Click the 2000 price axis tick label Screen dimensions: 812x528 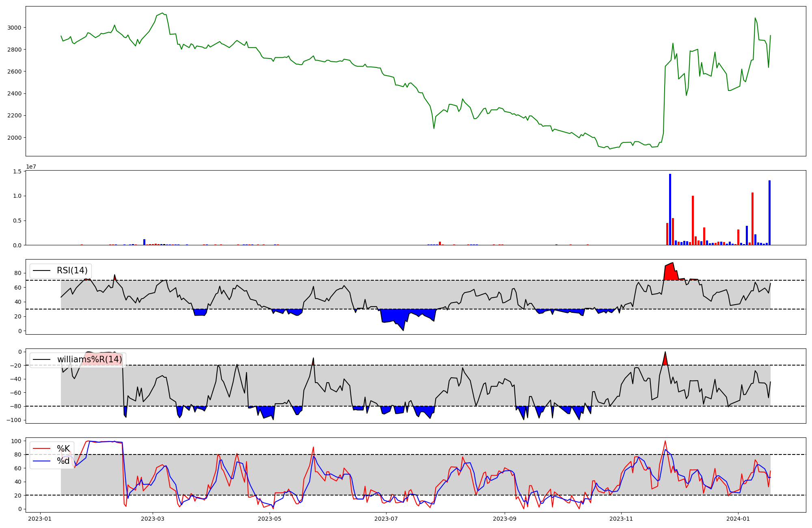15,138
